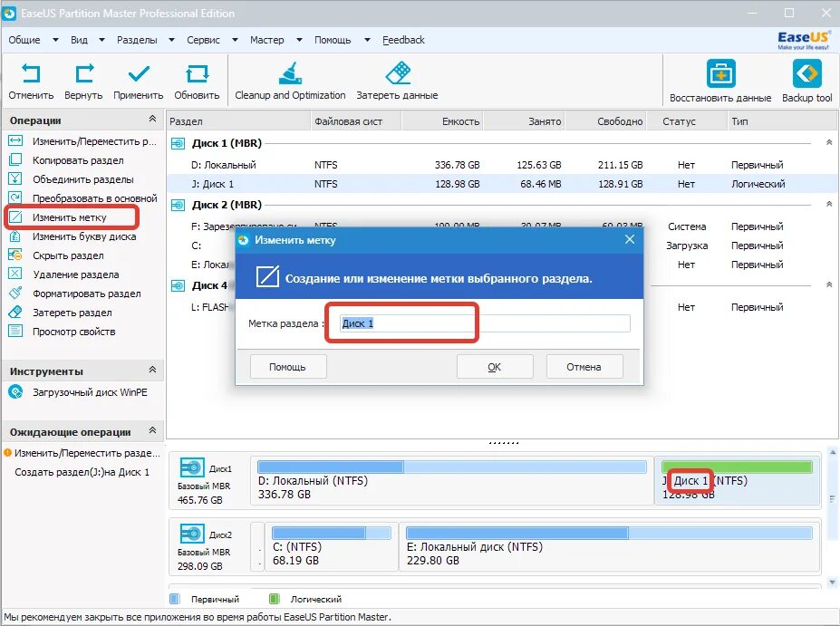The image size is (840, 626).
Task: Open the Мастер menu
Action: 266,40
